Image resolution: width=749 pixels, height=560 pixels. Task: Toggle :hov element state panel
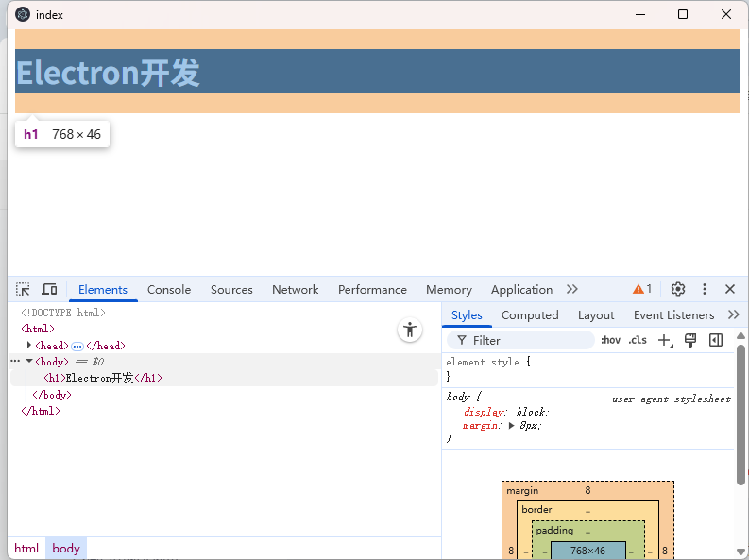(x=610, y=340)
